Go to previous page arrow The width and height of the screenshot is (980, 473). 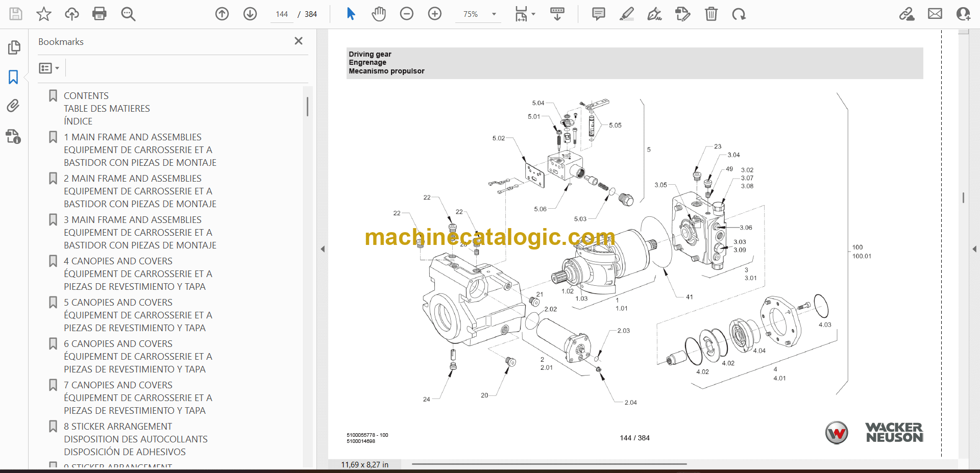tap(222, 14)
